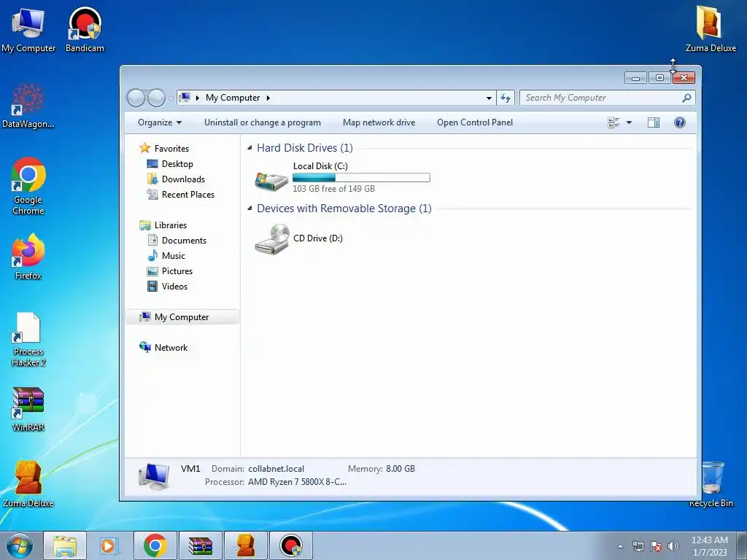Launch Bandicam from the desktop
The image size is (747, 560).
[85, 30]
